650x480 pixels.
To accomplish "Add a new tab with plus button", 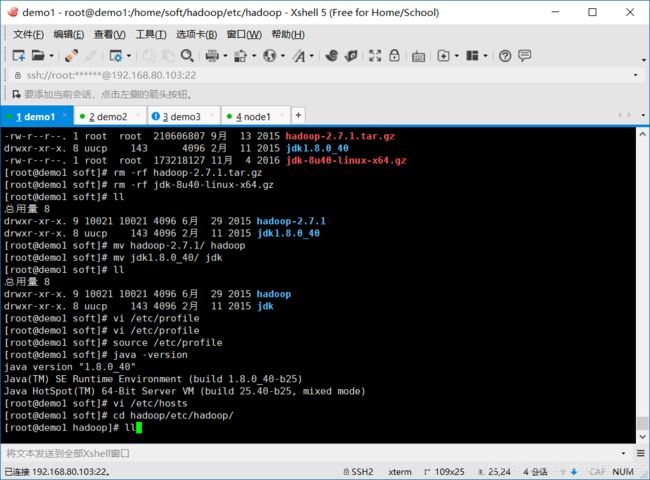I will pyautogui.click(x=298, y=115).
